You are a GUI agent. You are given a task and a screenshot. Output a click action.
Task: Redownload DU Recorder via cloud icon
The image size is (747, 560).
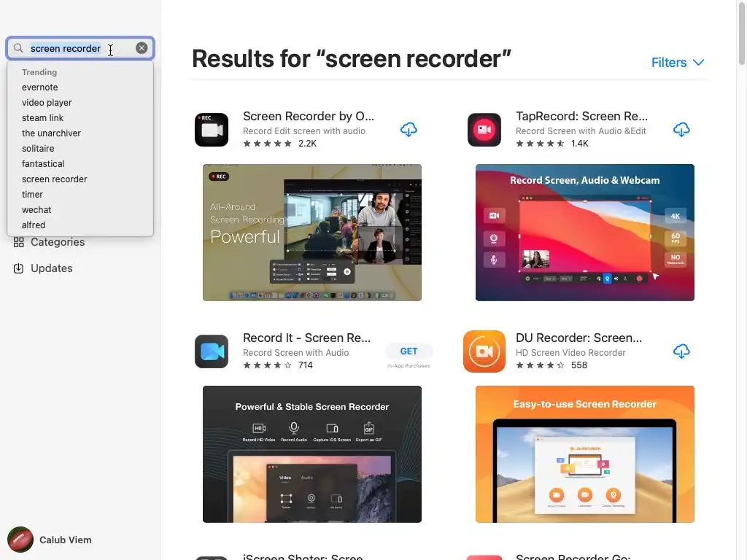pos(681,351)
